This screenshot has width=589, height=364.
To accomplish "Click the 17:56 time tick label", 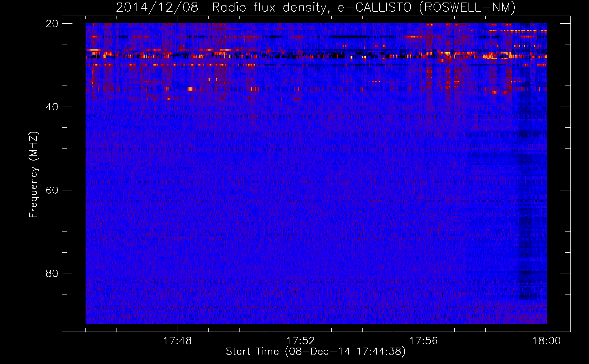I will point(423,341).
